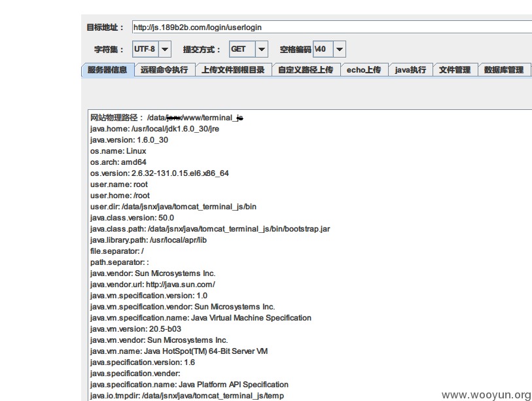Viewport: 532px width, 401px height.
Task: Click the file.separator line
Action: (x=117, y=251)
